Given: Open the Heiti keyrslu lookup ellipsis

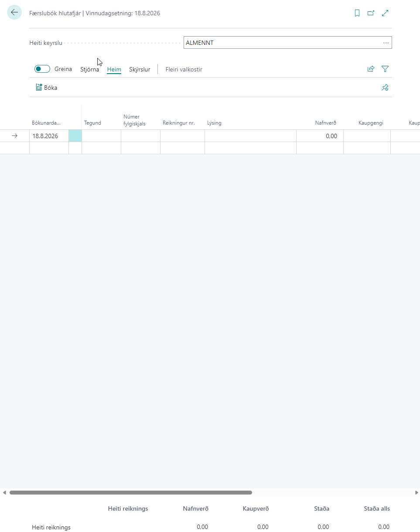Looking at the screenshot, I should 386,43.
